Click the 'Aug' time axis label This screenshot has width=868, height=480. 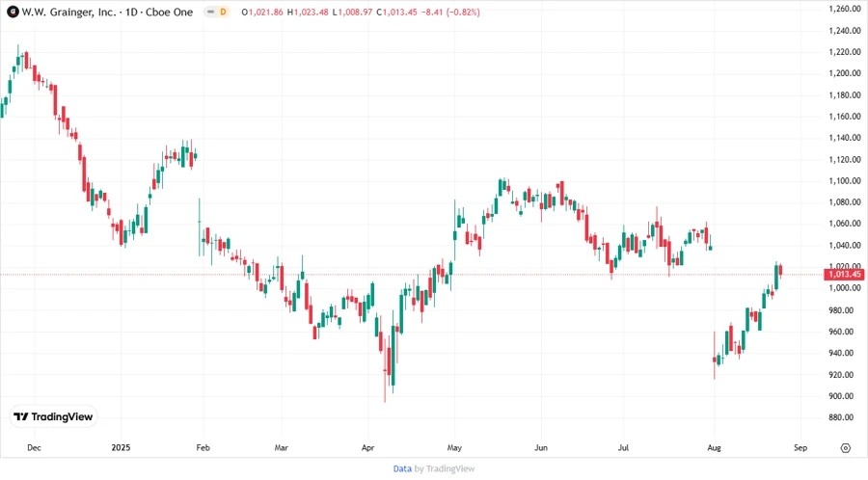(714, 447)
